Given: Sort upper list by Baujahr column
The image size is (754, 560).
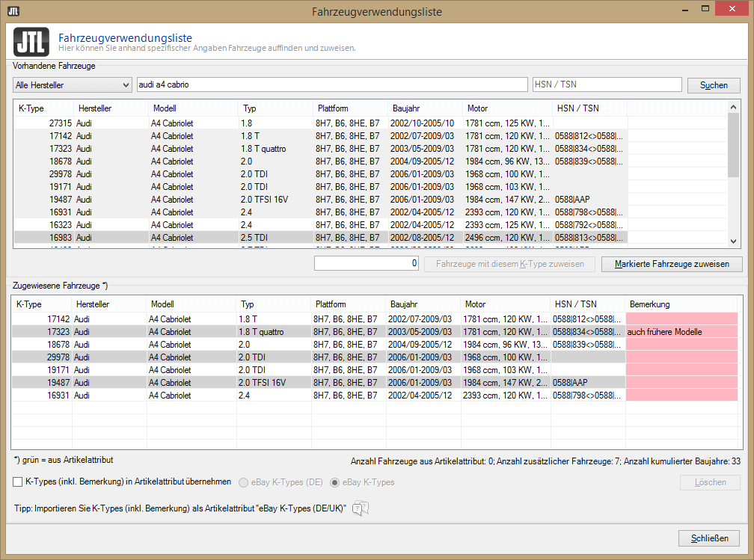Looking at the screenshot, I should [423, 108].
